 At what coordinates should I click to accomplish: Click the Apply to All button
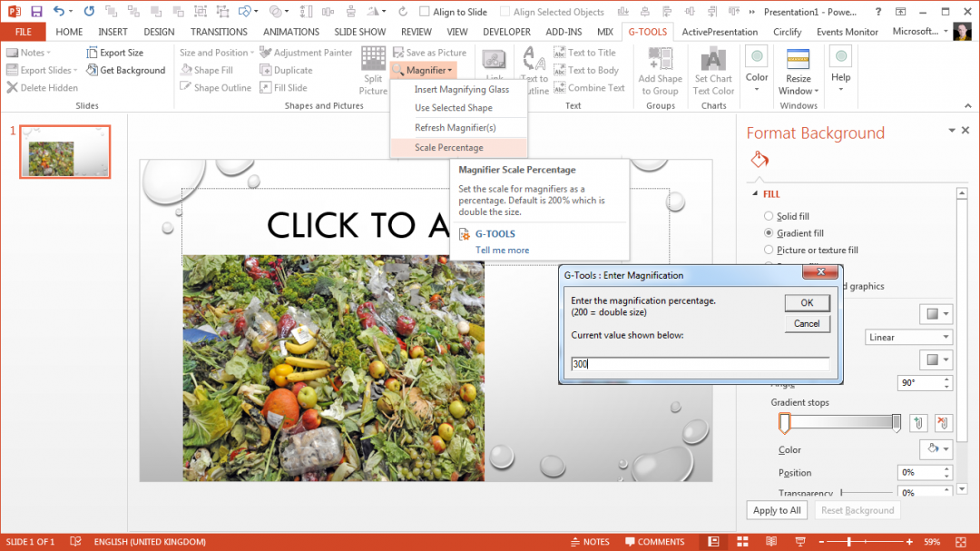pos(776,509)
